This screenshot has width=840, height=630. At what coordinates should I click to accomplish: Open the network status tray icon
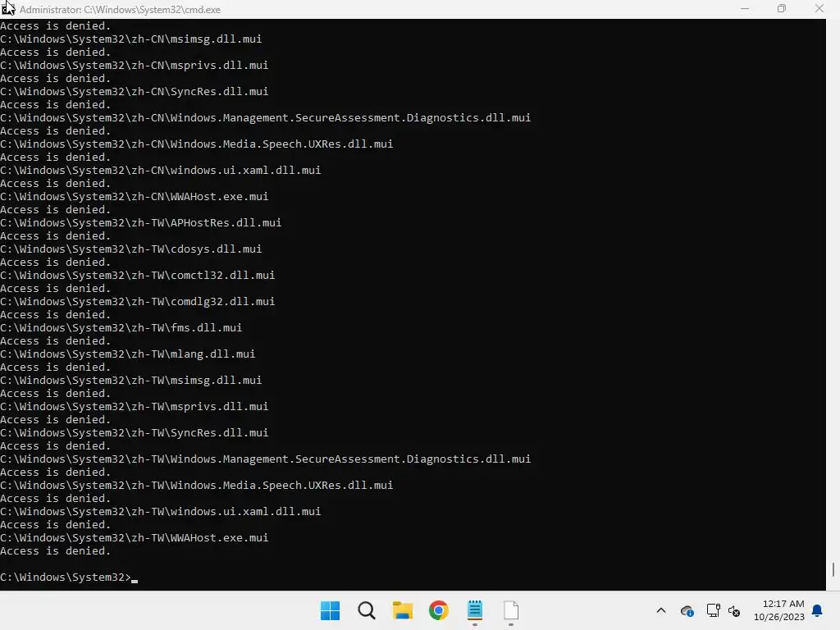pyautogui.click(x=713, y=610)
